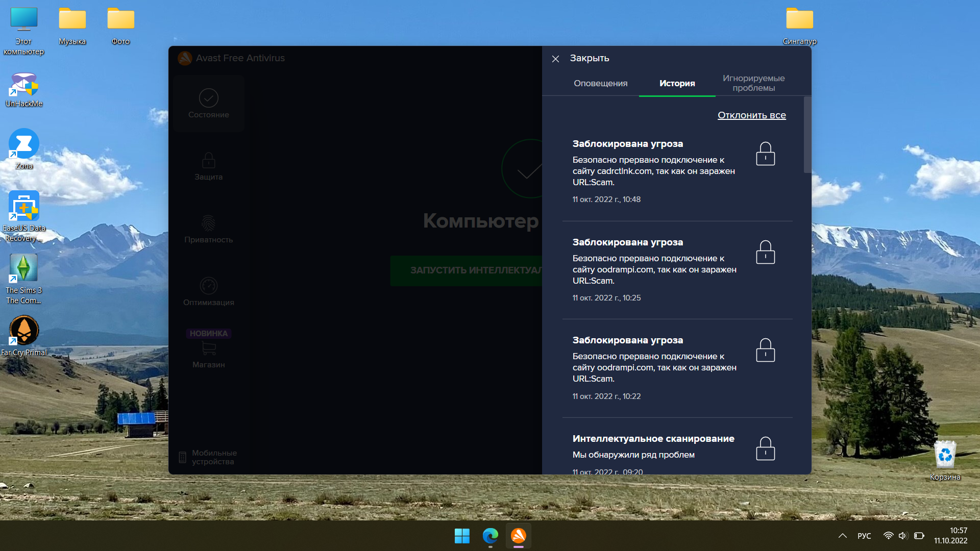This screenshot has height=551, width=980.
Task: Click the Отклонить все link
Action: pos(751,115)
